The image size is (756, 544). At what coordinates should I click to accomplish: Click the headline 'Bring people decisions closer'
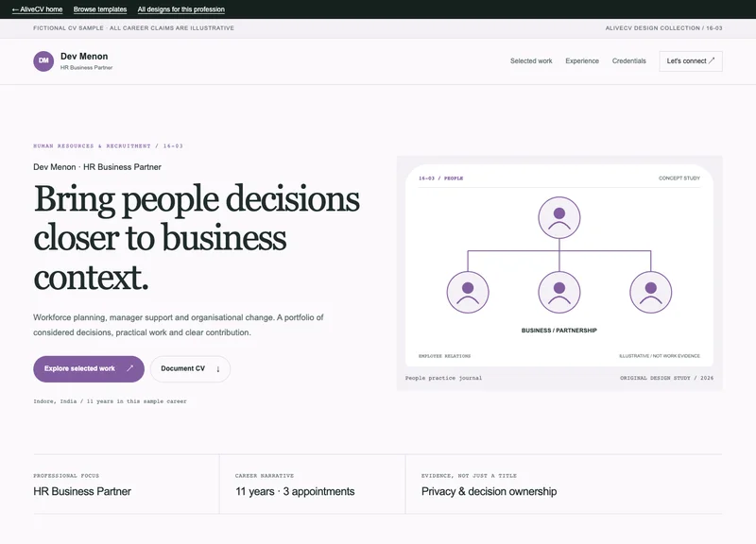tap(197, 238)
